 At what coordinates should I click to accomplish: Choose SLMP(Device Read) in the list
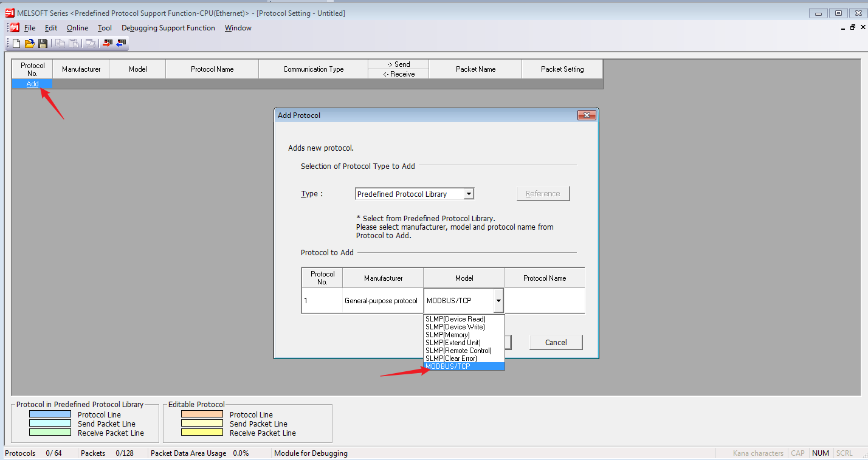[455, 319]
